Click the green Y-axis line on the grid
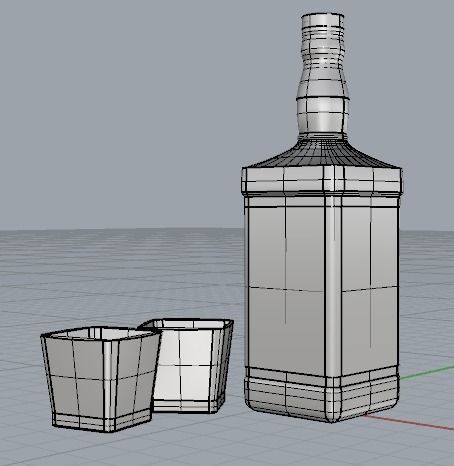Screen dimensions: 454x466 427,372
